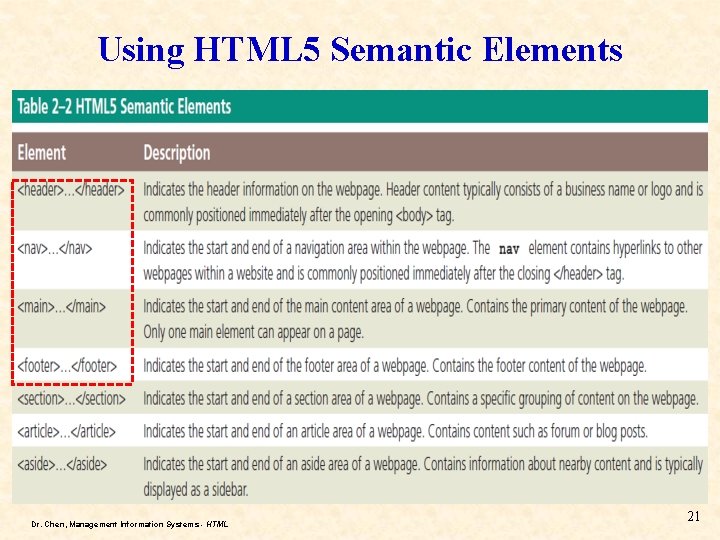Image resolution: width=720 pixels, height=540 pixels.
Task: Select the <article>...</article> element cell
Action: (67, 431)
